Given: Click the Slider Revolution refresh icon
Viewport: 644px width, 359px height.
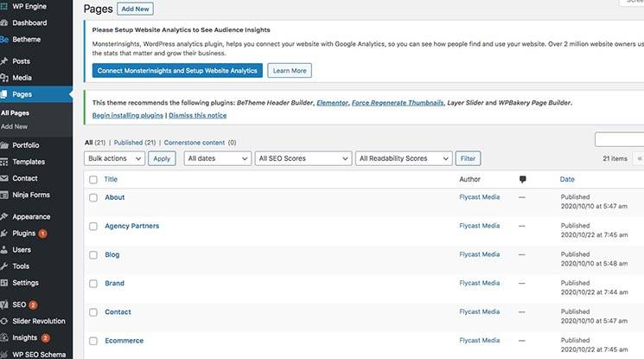Looking at the screenshot, I should tap(3, 321).
